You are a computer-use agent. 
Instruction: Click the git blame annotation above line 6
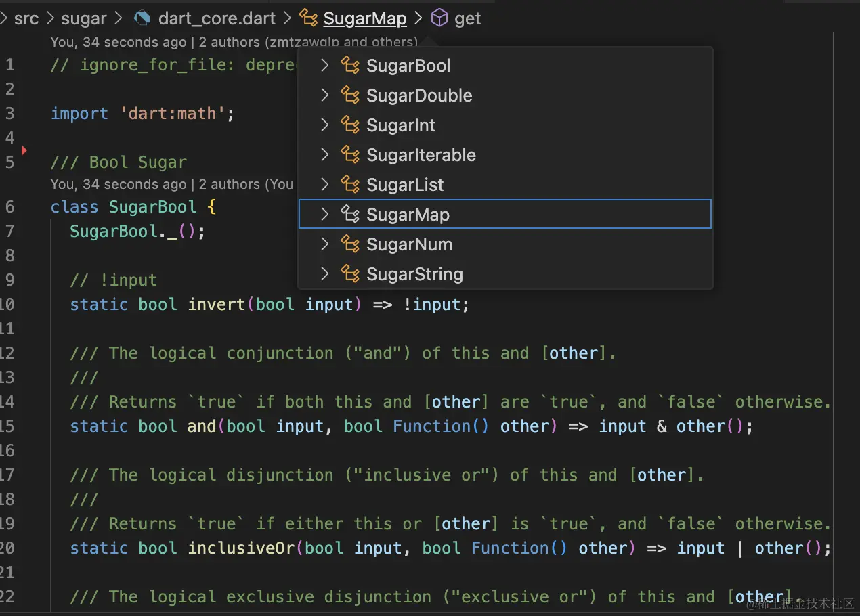point(172,184)
